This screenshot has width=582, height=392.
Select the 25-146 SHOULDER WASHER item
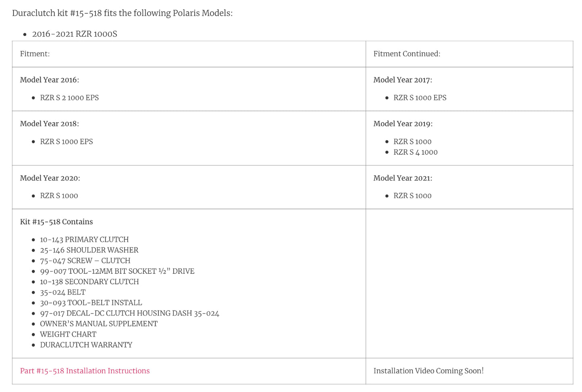(x=89, y=250)
